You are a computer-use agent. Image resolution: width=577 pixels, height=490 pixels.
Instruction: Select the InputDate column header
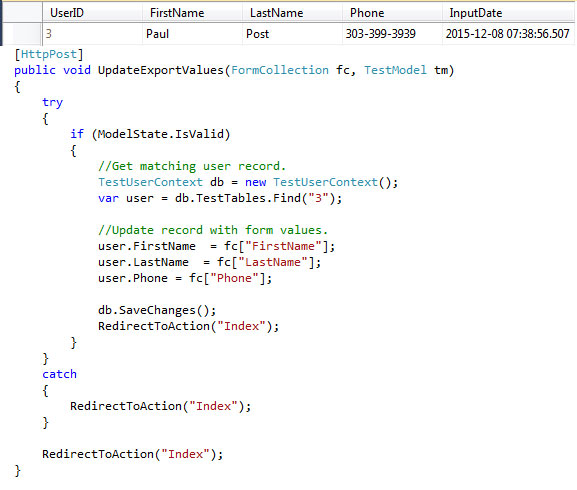[x=508, y=13]
